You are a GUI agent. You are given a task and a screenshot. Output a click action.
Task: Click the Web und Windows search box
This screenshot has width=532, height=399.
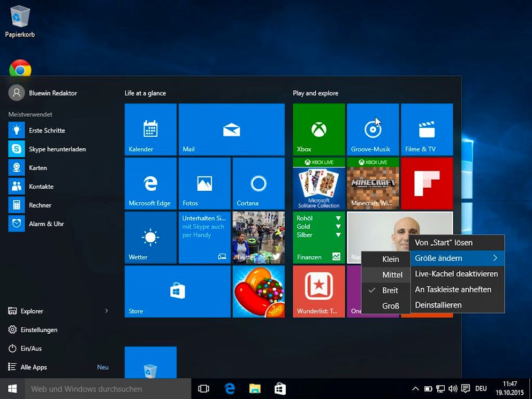point(108,389)
